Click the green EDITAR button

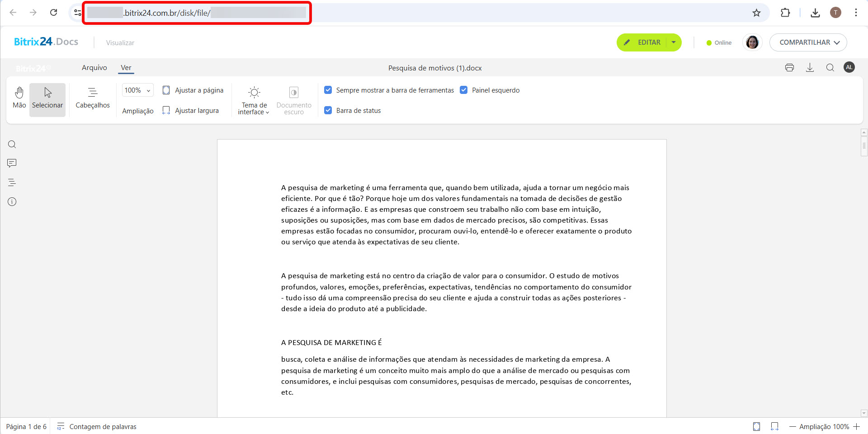click(x=642, y=42)
